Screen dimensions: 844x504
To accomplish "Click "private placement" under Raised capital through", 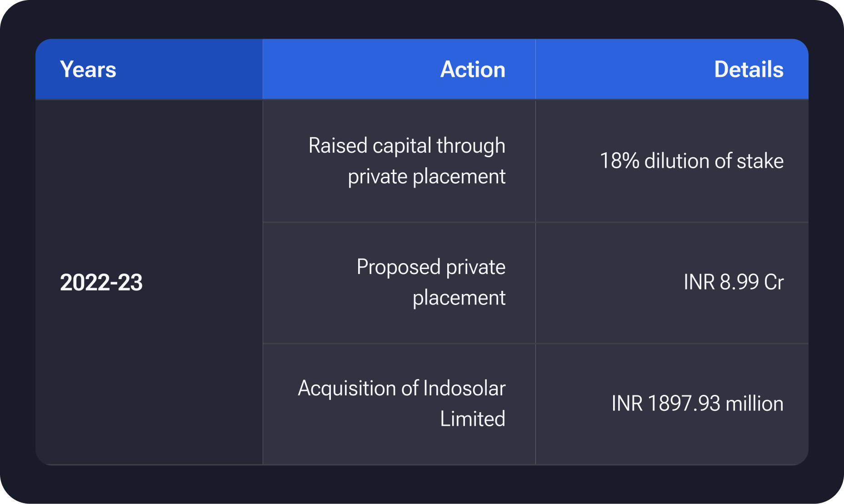I will (426, 176).
